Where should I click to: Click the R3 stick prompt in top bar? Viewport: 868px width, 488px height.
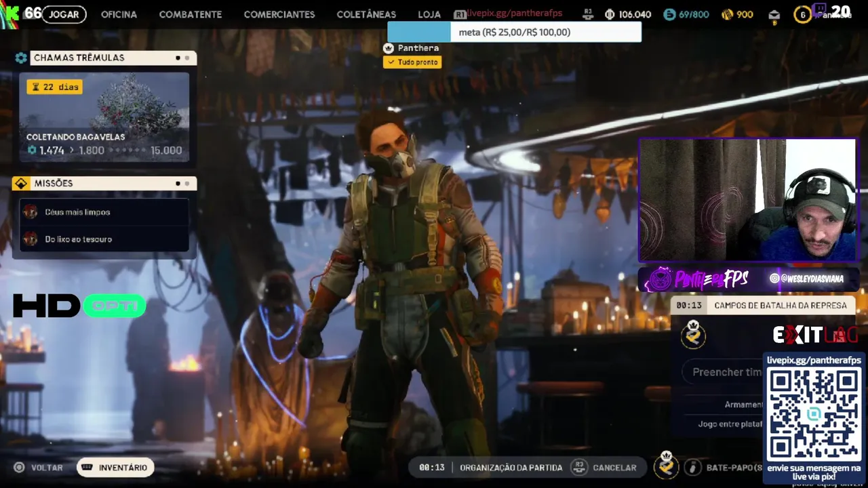pyautogui.click(x=588, y=14)
